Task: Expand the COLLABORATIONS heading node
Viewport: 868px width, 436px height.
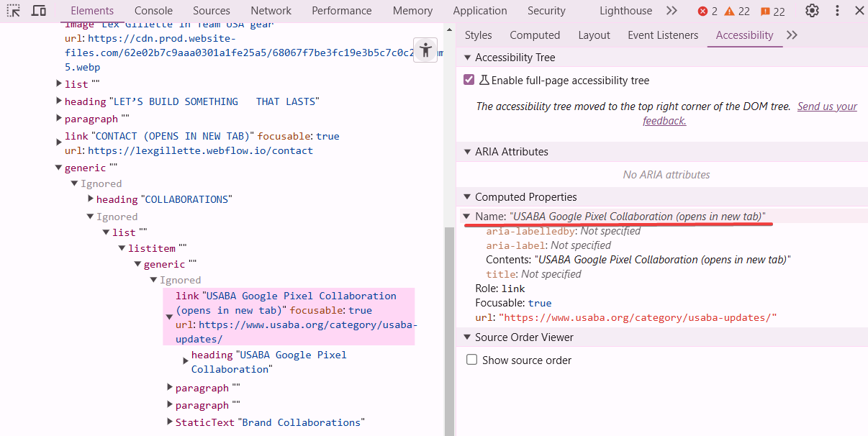Action: (x=91, y=199)
